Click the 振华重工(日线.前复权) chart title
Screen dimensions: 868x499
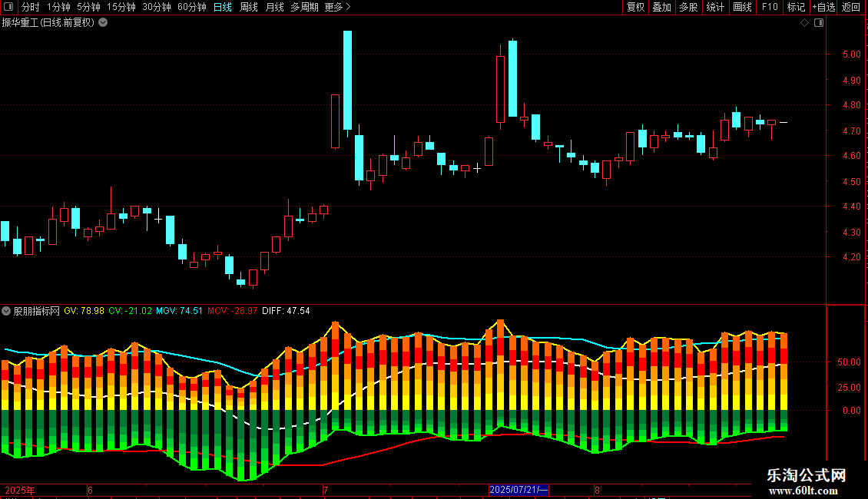(x=48, y=23)
